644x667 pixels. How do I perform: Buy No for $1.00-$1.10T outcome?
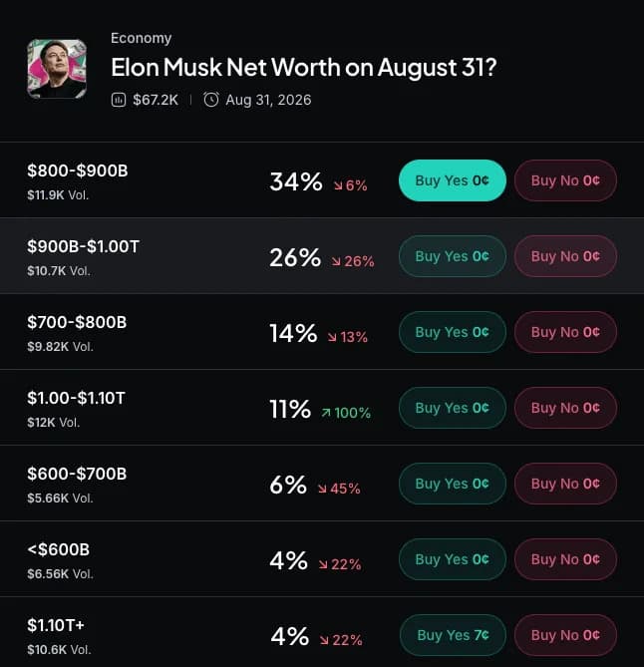[565, 408]
